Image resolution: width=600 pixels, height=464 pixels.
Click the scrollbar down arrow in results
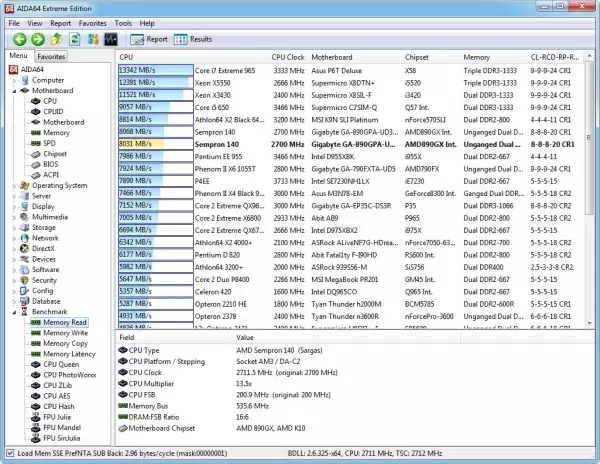[590, 324]
